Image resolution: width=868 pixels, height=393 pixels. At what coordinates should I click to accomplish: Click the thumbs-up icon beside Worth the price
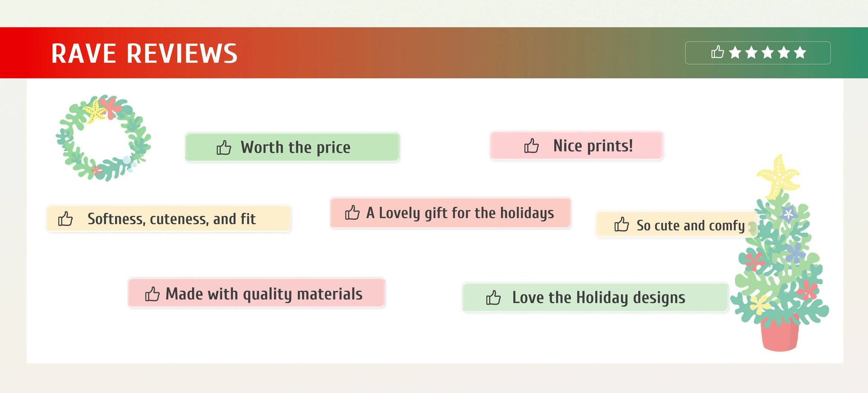[224, 147]
